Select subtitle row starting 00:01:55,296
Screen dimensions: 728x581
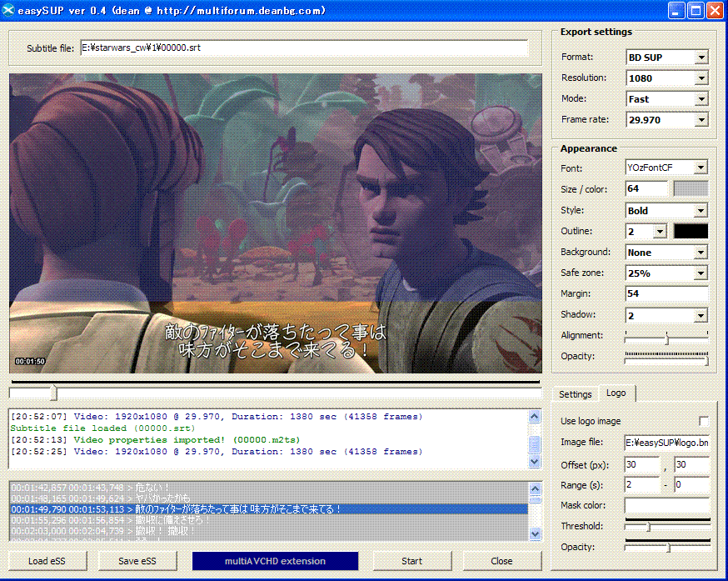269,520
